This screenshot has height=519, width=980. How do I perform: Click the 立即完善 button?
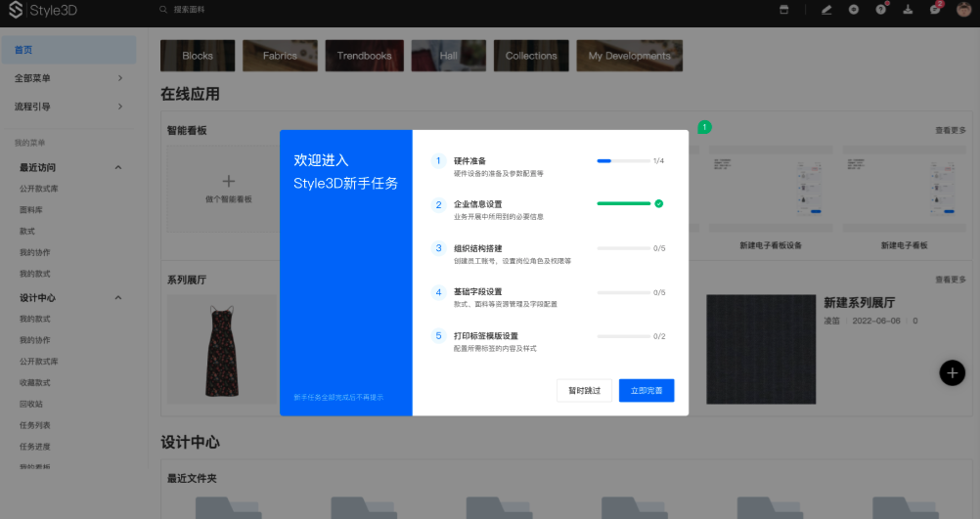646,390
